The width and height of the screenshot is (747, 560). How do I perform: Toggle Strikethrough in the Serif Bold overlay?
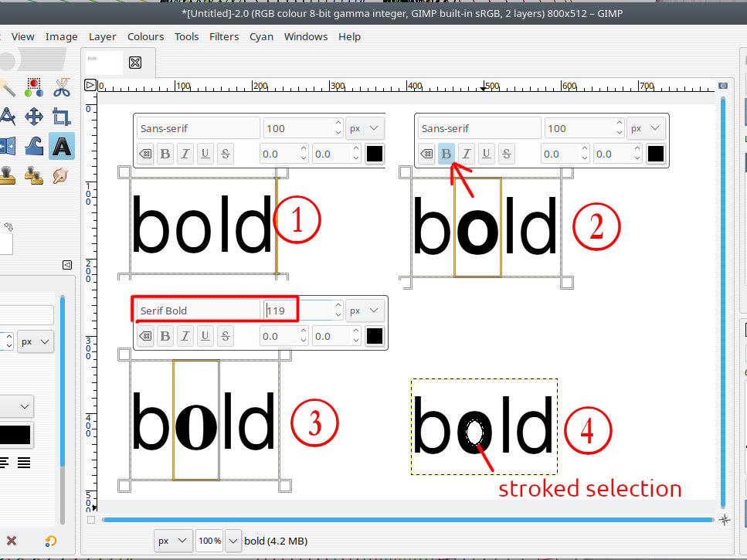tap(226, 336)
